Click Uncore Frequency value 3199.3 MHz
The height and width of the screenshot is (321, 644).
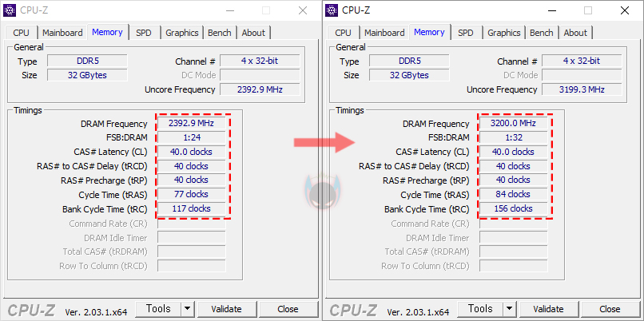pyautogui.click(x=582, y=89)
